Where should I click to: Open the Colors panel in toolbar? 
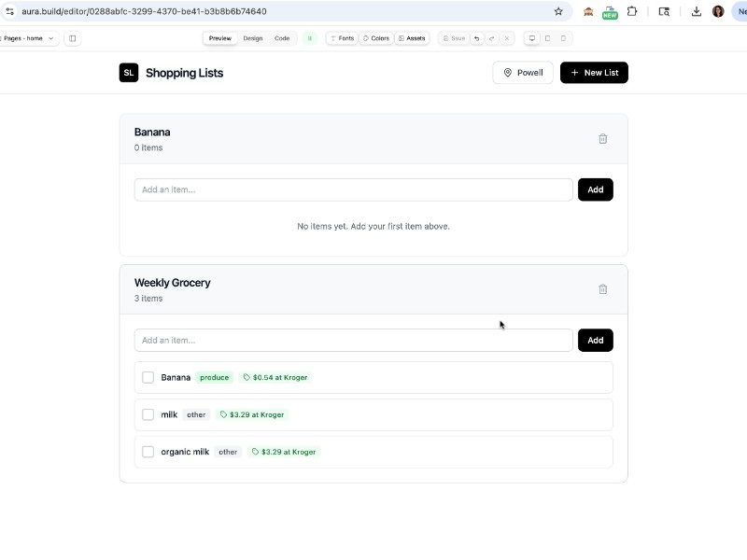tap(375, 38)
